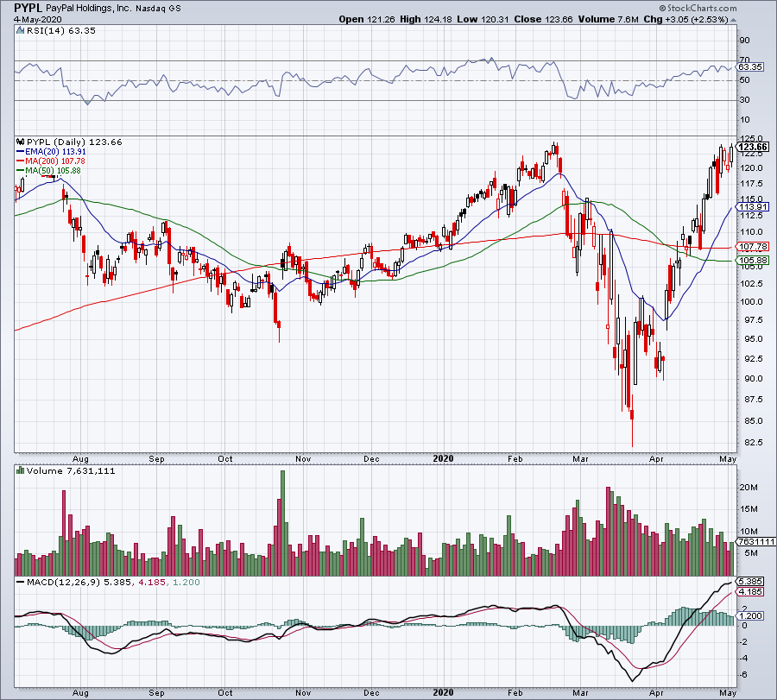Click the Open 121.26 value
This screenshot has height=700, width=777.
(366, 19)
